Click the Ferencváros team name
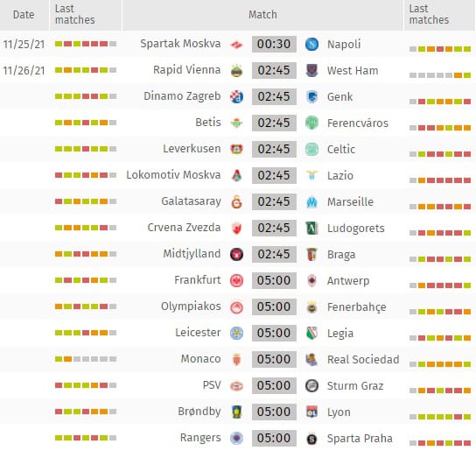Image resolution: width=476 pixels, height=458 pixels. [358, 123]
